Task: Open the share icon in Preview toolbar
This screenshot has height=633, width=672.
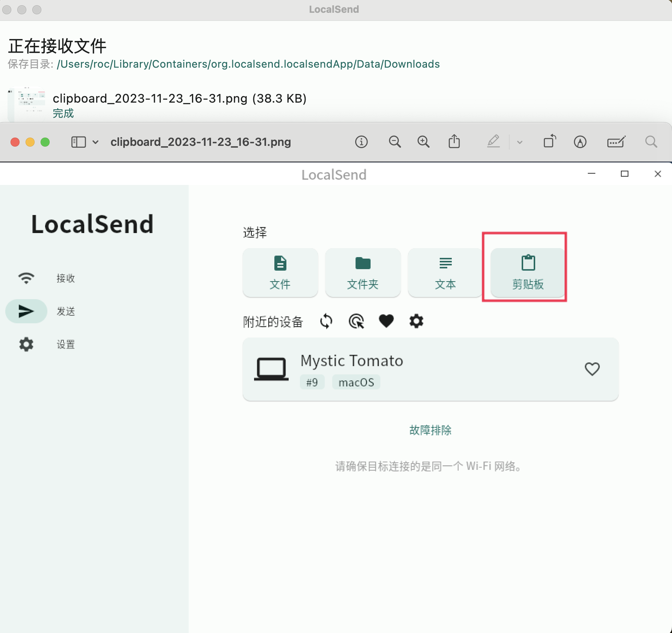Action: [454, 141]
